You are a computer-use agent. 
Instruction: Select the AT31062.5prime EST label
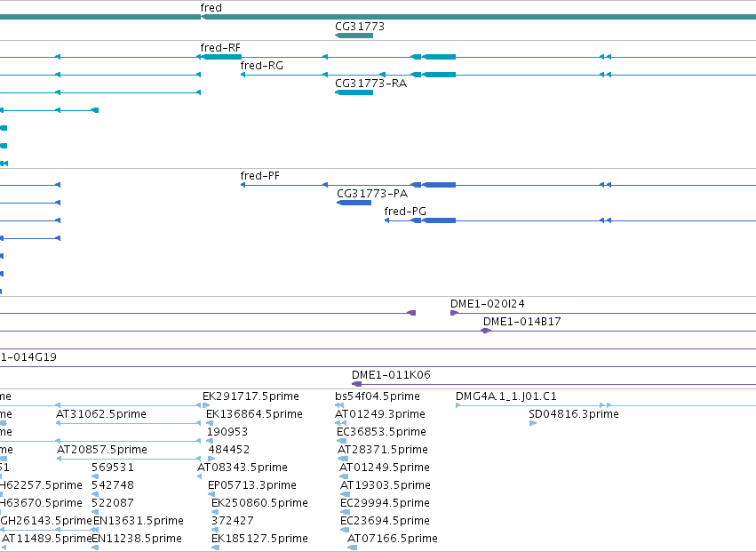click(100, 414)
